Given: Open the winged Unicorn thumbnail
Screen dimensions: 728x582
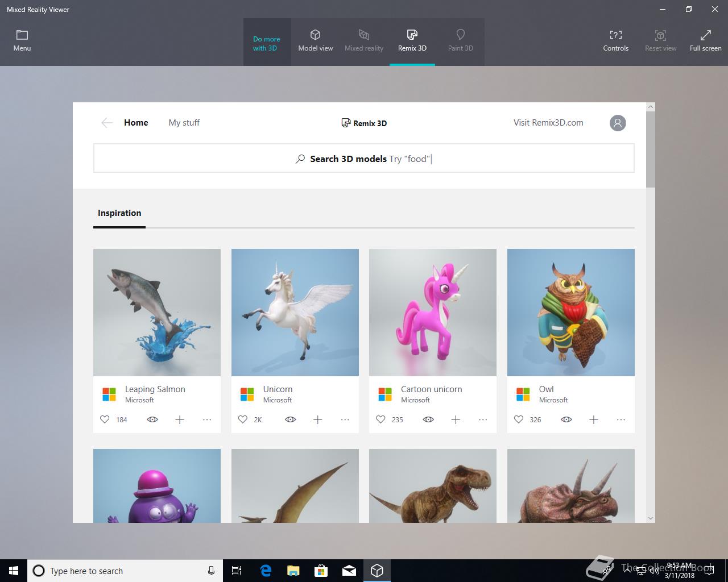Looking at the screenshot, I should click(x=295, y=313).
